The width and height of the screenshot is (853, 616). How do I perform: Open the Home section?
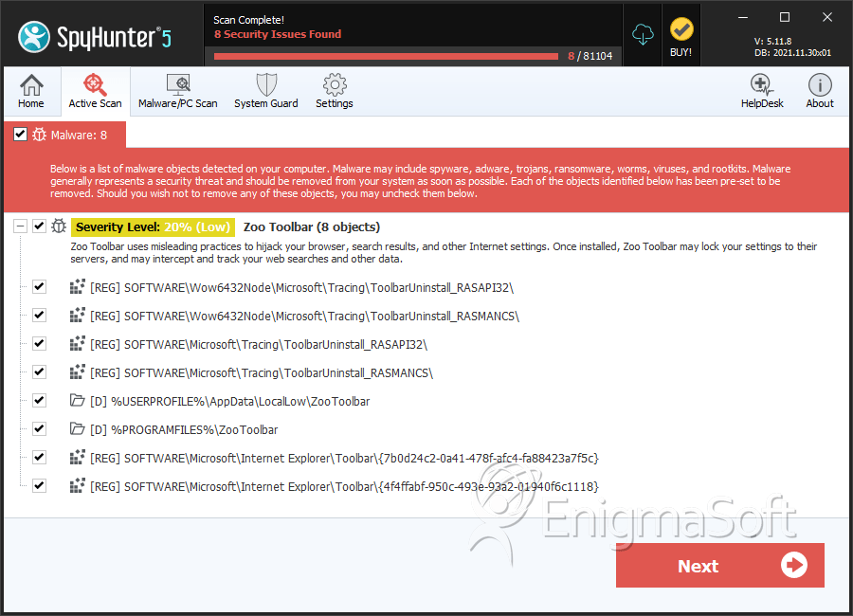point(31,92)
